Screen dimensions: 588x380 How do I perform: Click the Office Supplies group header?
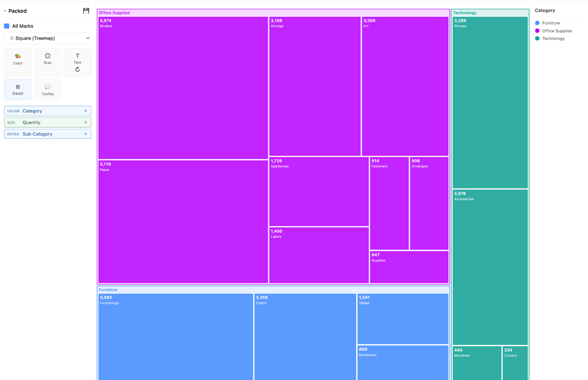tap(273, 13)
